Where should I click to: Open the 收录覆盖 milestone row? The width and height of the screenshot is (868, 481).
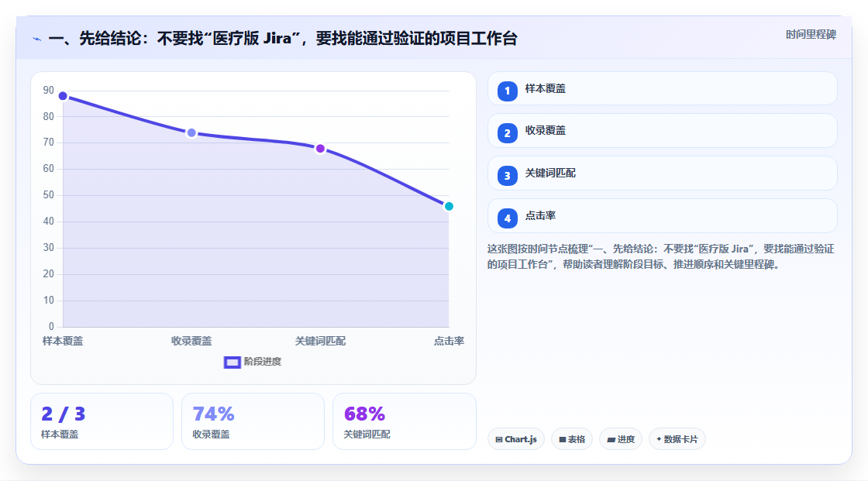click(662, 131)
